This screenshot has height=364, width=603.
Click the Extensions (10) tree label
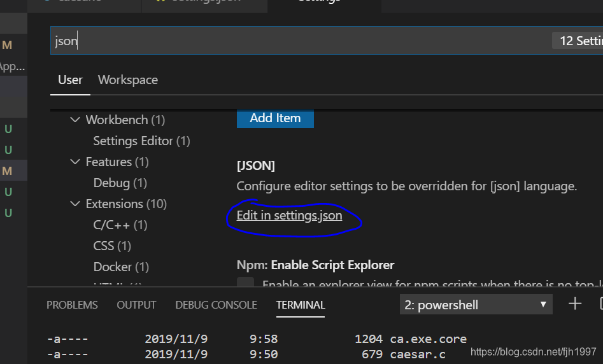click(x=126, y=204)
